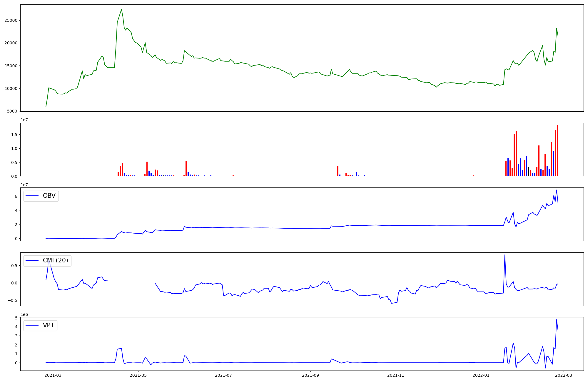The image size is (588, 382).
Task: Click the VPT legend label
Action: click(49, 326)
